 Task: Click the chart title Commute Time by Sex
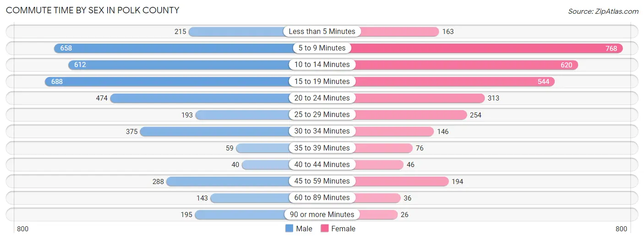(93, 10)
